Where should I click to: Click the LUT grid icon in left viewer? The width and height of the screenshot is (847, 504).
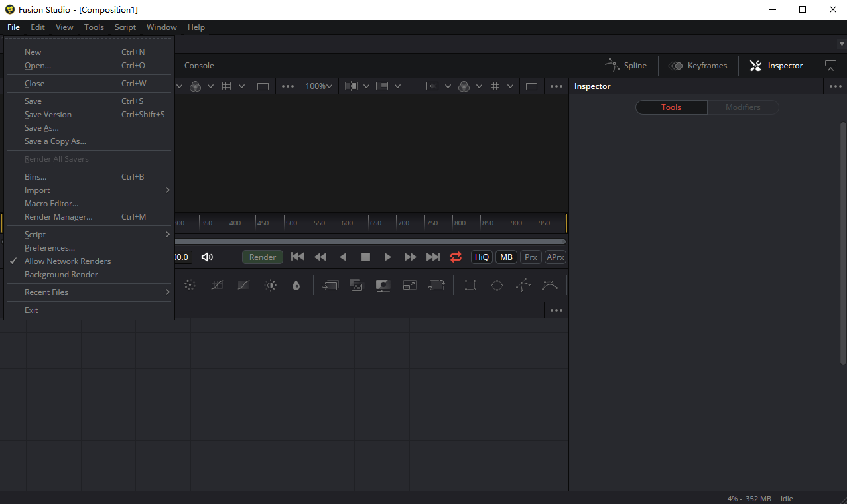coord(226,86)
